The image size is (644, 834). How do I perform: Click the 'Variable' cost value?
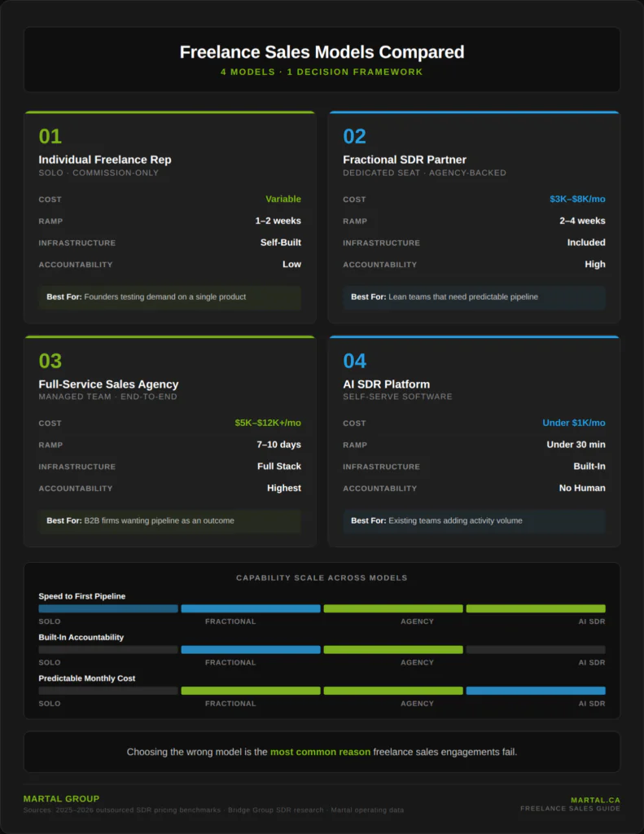point(283,199)
